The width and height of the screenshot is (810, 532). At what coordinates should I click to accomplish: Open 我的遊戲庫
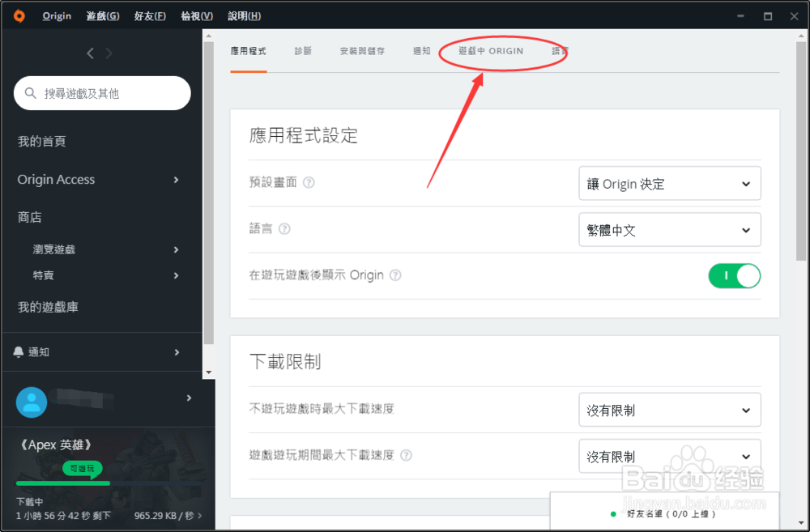48,308
